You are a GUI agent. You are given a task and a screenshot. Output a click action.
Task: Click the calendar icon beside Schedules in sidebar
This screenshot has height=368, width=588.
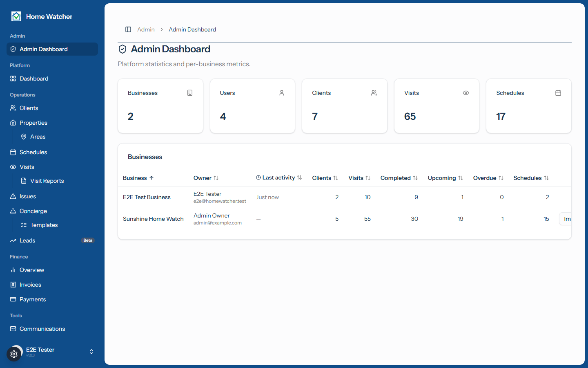coord(13,152)
